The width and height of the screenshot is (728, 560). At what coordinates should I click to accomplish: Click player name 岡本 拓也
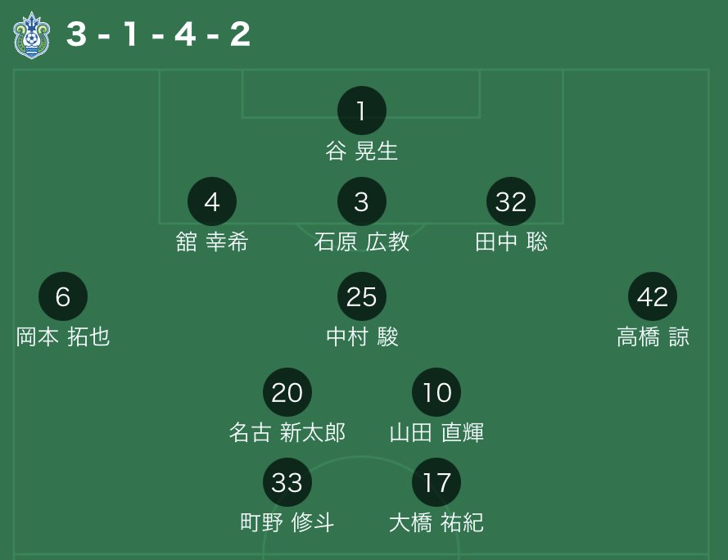63,337
